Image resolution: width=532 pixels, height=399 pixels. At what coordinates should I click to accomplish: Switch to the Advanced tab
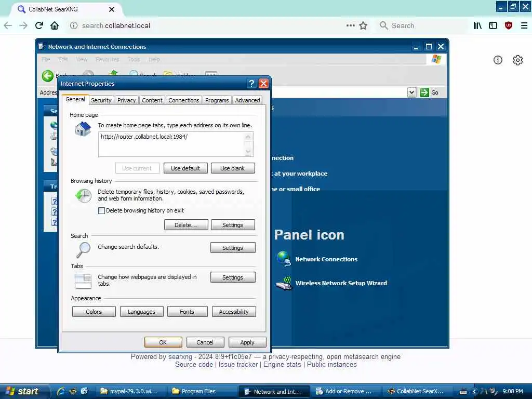(247, 100)
